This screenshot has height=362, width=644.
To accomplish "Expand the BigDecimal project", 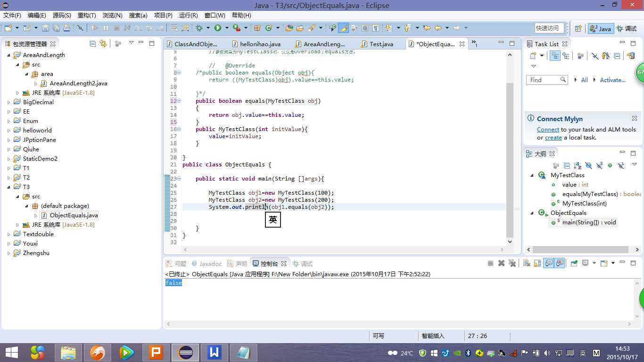I will pos(9,102).
